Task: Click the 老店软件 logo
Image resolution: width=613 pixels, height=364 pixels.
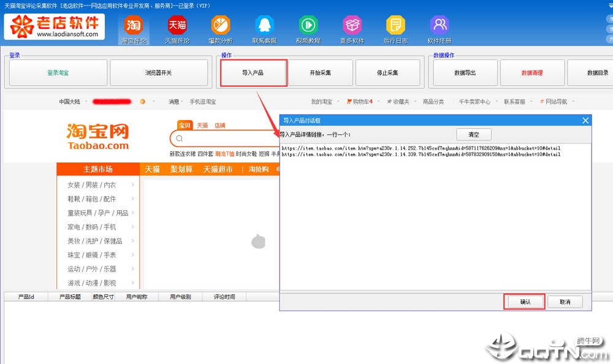Action: 55,26
